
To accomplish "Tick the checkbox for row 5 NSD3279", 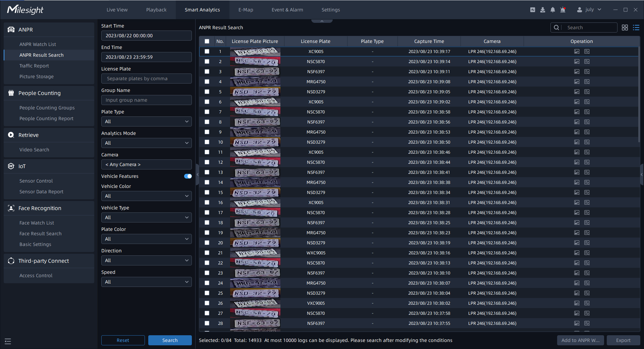I will [207, 92].
